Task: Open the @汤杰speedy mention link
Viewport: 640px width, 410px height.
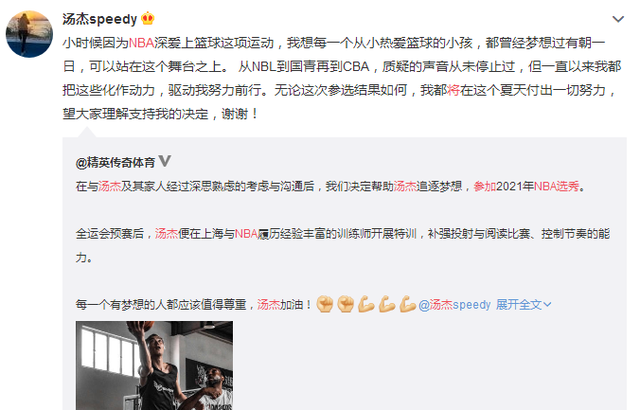Action: coord(454,305)
